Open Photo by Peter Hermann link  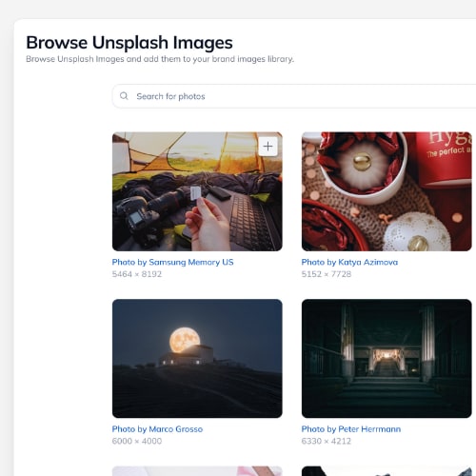[351, 429]
